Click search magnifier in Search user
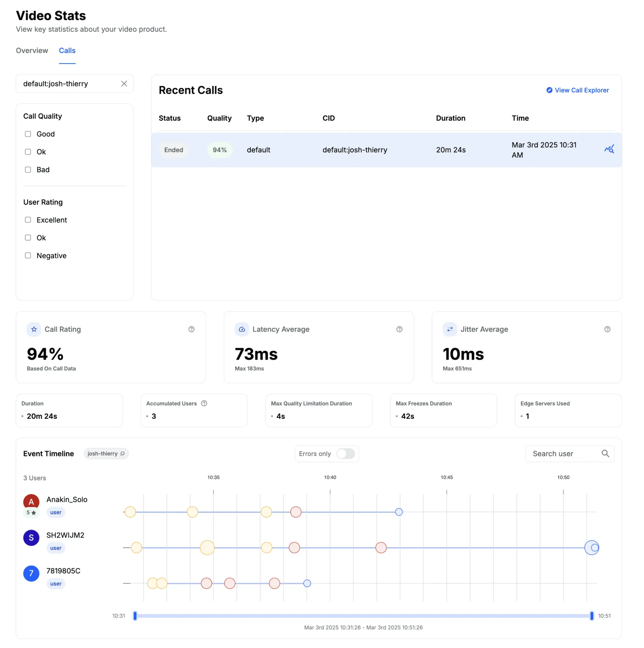 (x=605, y=453)
